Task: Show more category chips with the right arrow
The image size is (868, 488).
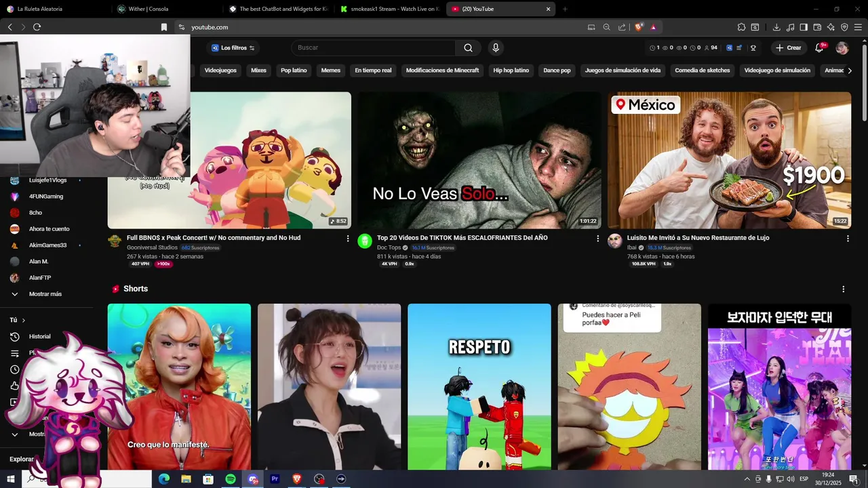Action: pyautogui.click(x=850, y=70)
